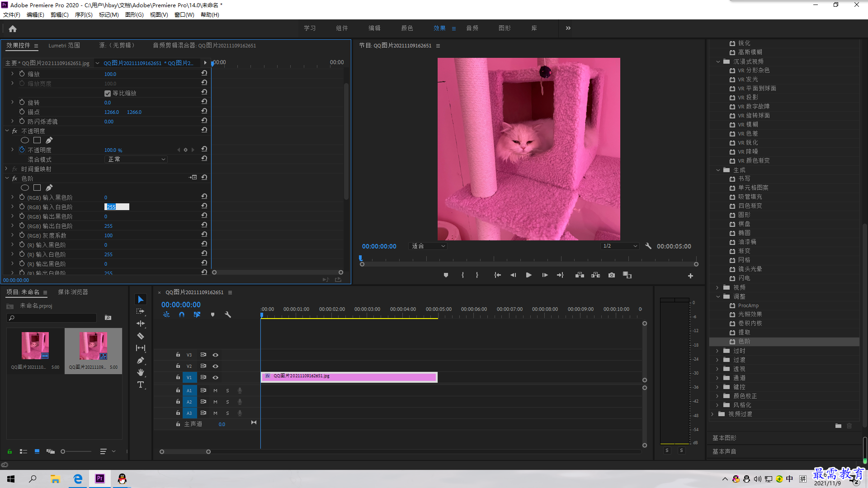
Task: Mute audio track A1
Action: tap(215, 390)
